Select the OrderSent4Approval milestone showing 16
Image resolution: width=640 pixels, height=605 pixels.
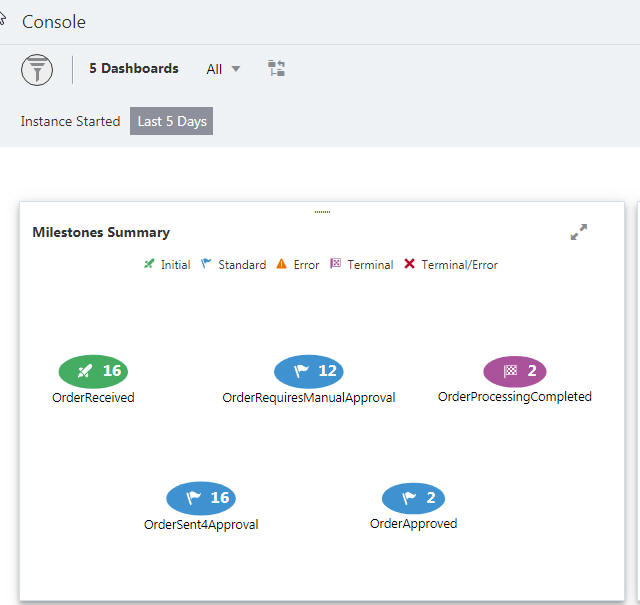coord(201,498)
